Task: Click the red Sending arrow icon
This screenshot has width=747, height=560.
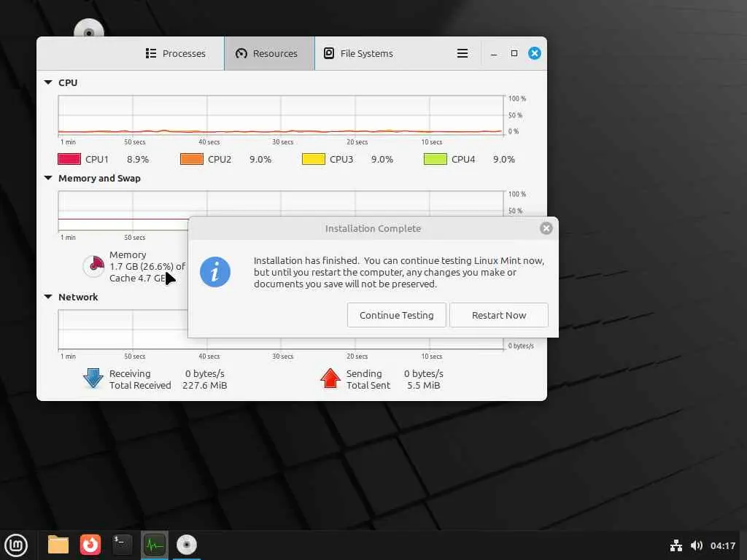Action: 330,378
